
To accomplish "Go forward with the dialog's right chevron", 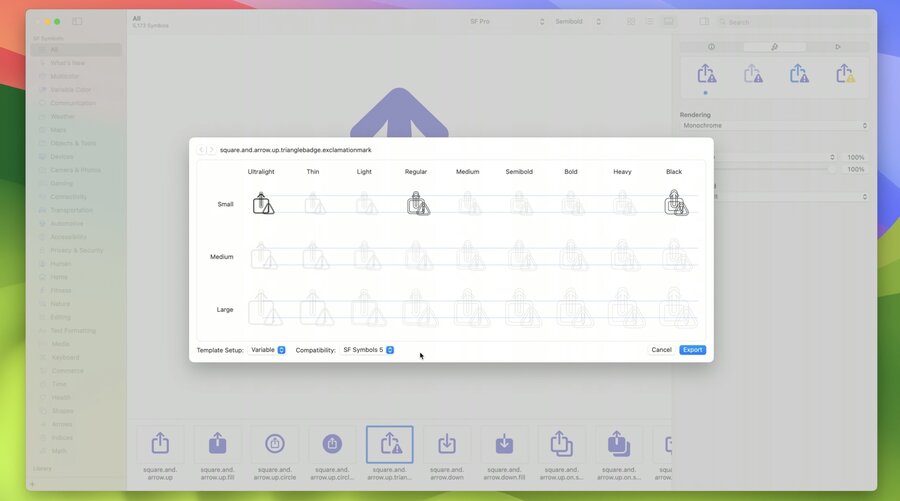I will 211,150.
